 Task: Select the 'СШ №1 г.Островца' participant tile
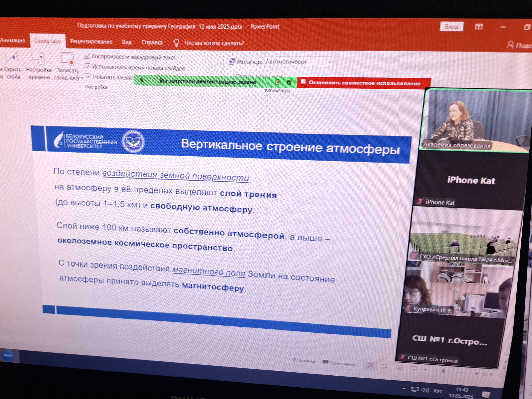click(449, 342)
